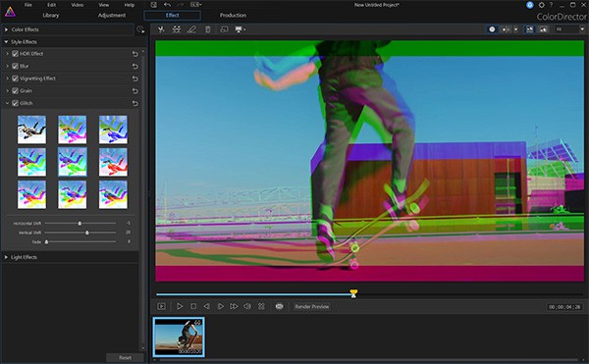The image size is (589, 364).
Task: Click the ColorDirector logo icon
Action: (10, 12)
